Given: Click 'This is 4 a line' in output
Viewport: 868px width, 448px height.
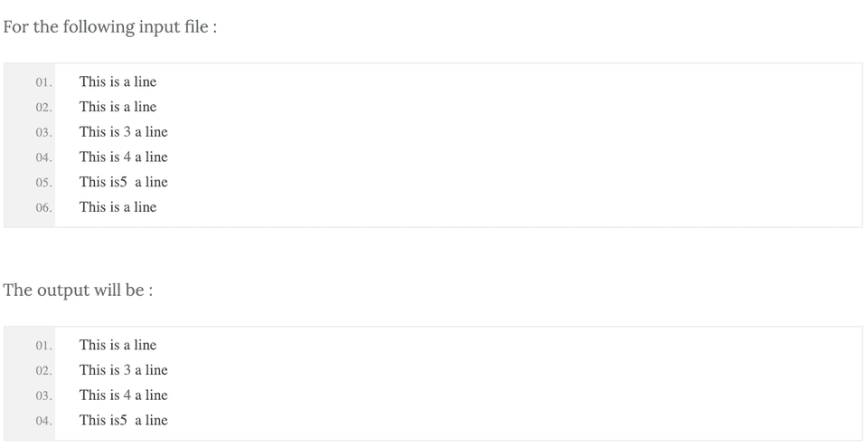Looking at the screenshot, I should coord(123,396).
